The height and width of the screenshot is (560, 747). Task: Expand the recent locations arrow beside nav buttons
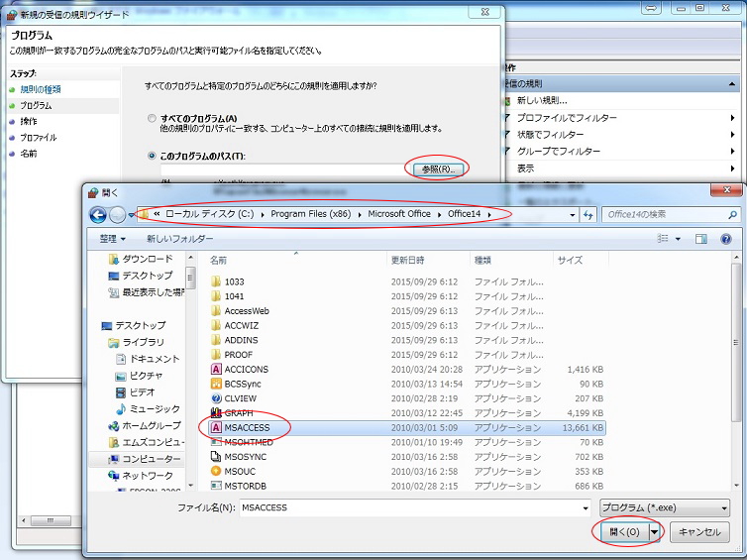pyautogui.click(x=131, y=215)
